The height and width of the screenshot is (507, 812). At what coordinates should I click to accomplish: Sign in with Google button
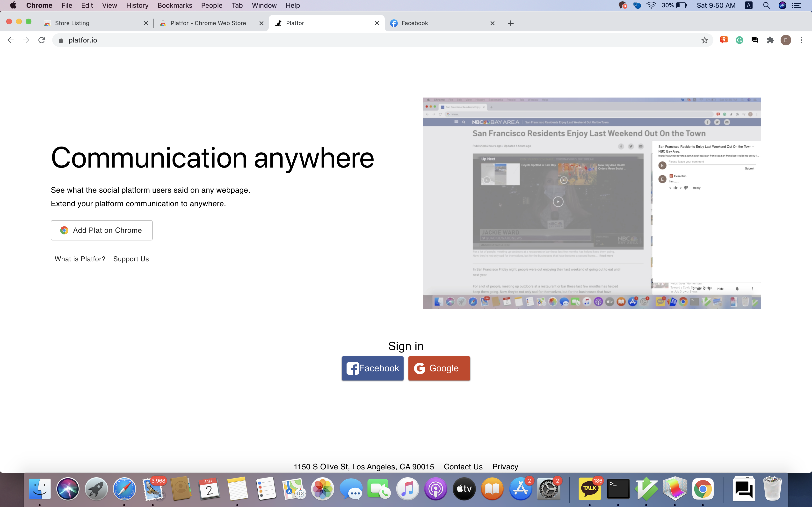point(439,368)
